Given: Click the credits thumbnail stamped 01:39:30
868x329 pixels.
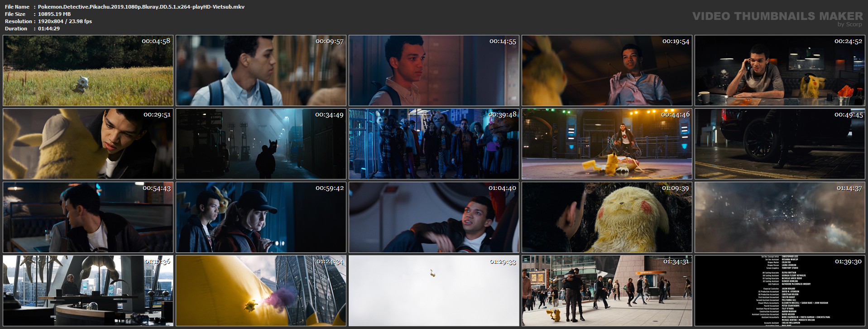Looking at the screenshot, I should coord(780,291).
